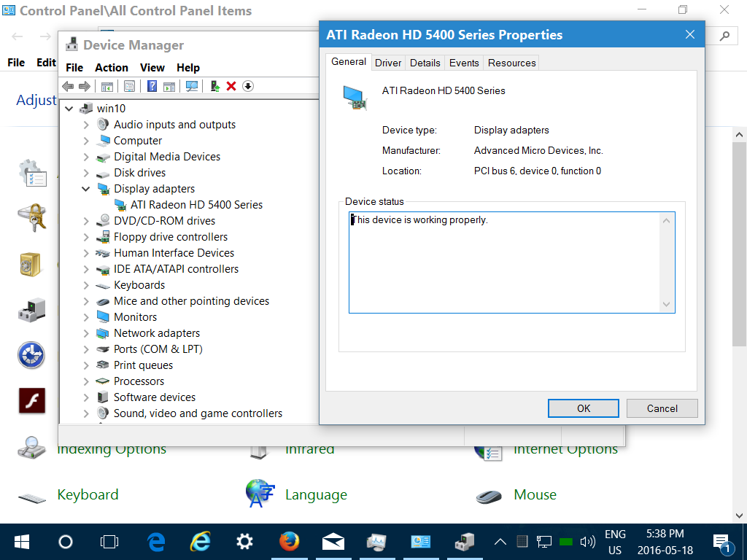Click the Disable device down-arrow icon
The height and width of the screenshot is (560, 747).
[x=248, y=86]
